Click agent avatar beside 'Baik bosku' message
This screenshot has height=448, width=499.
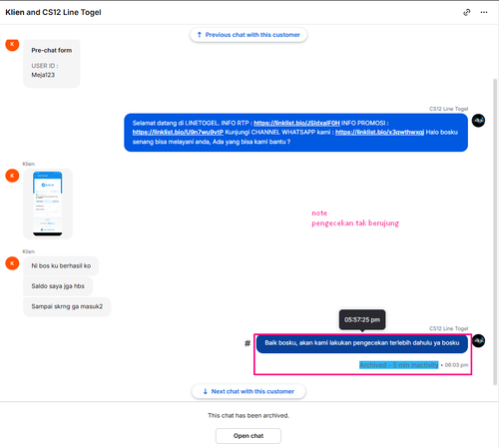478,340
